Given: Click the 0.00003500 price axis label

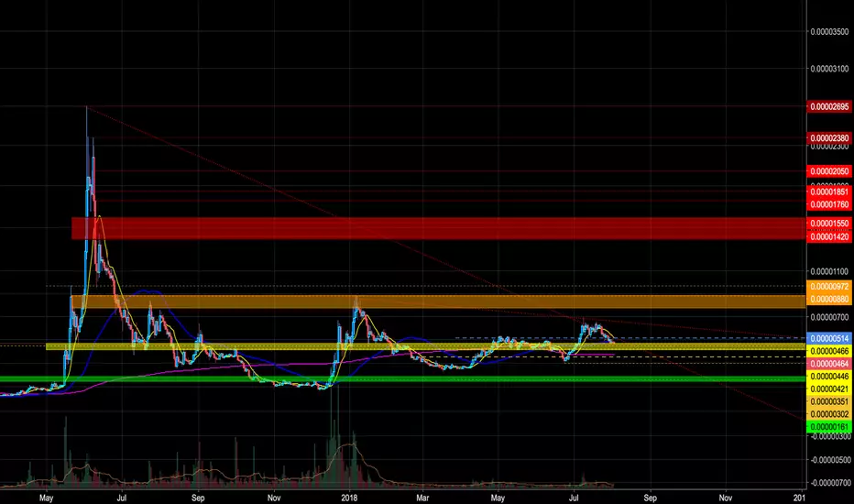Looking at the screenshot, I should [829, 32].
